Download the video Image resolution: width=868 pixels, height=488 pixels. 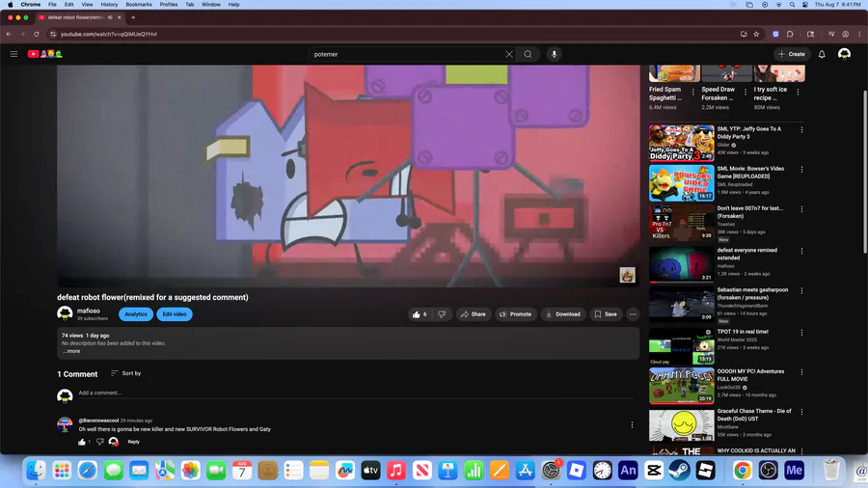click(x=563, y=314)
